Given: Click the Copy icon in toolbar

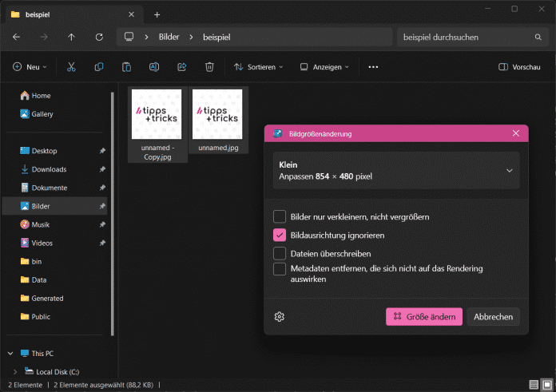Looking at the screenshot, I should click(99, 67).
